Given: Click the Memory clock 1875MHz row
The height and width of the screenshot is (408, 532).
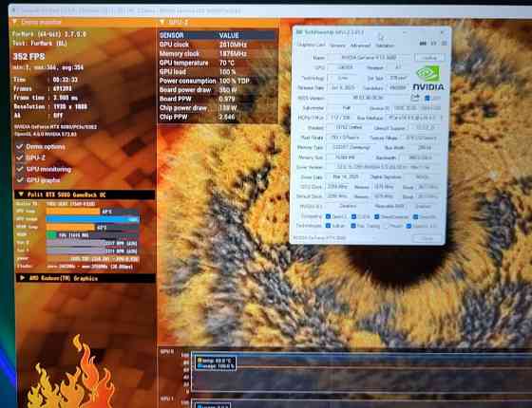Looking at the screenshot, I should pyautogui.click(x=218, y=53).
